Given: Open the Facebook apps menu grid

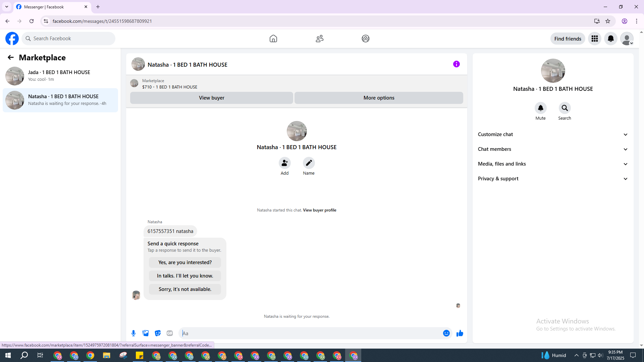Looking at the screenshot, I should [x=595, y=39].
